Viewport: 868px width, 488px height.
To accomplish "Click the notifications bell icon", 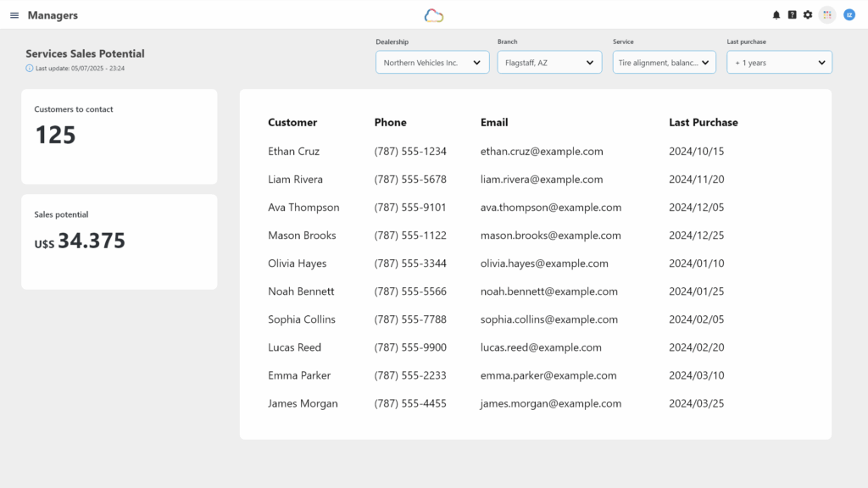I will click(776, 15).
